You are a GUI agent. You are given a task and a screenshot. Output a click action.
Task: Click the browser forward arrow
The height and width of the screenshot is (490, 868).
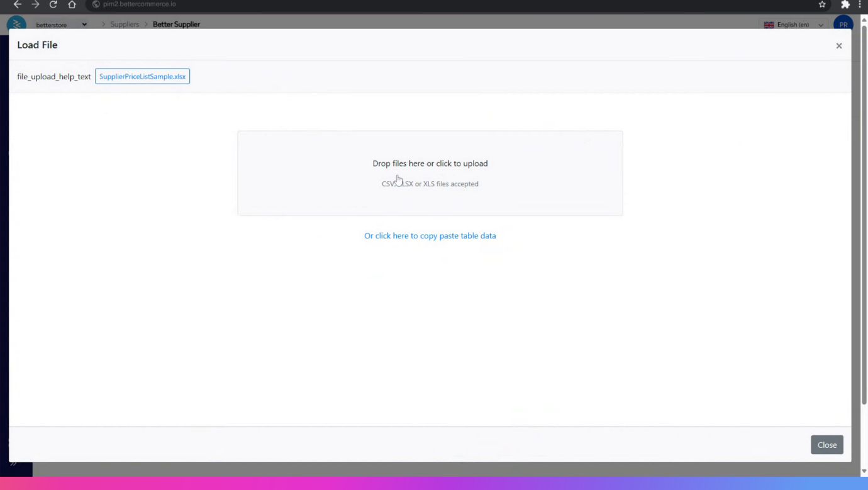click(35, 4)
